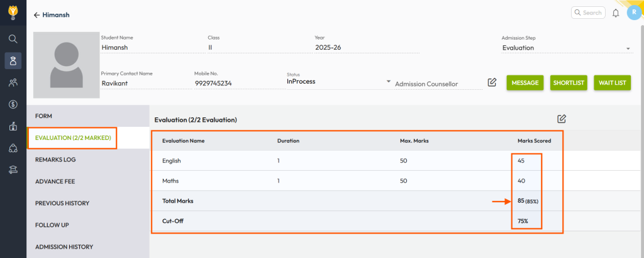Open the people group sidebar icon
The image size is (644, 258).
click(13, 83)
